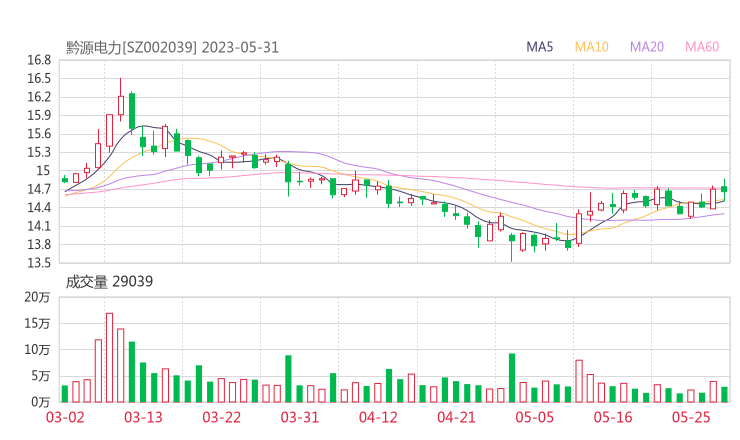Click the 13.5 price axis label
The height and width of the screenshot is (440, 740).
tap(39, 263)
